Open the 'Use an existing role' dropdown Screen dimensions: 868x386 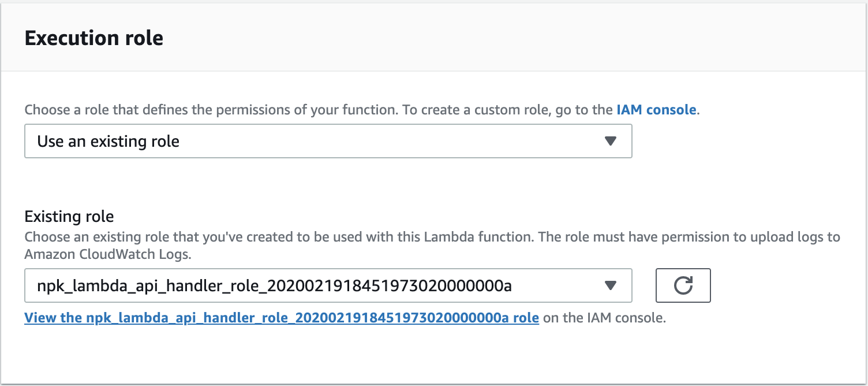pyautogui.click(x=328, y=141)
